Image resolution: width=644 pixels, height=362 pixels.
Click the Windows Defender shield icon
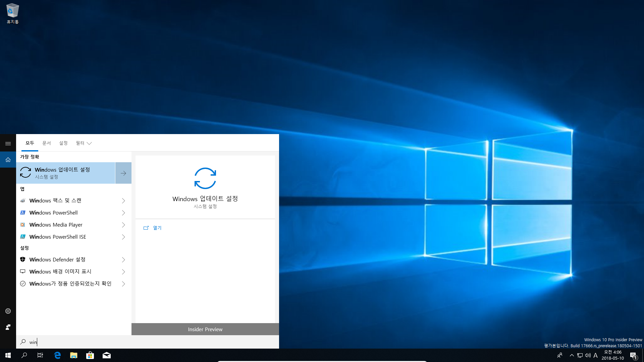pyautogui.click(x=23, y=259)
